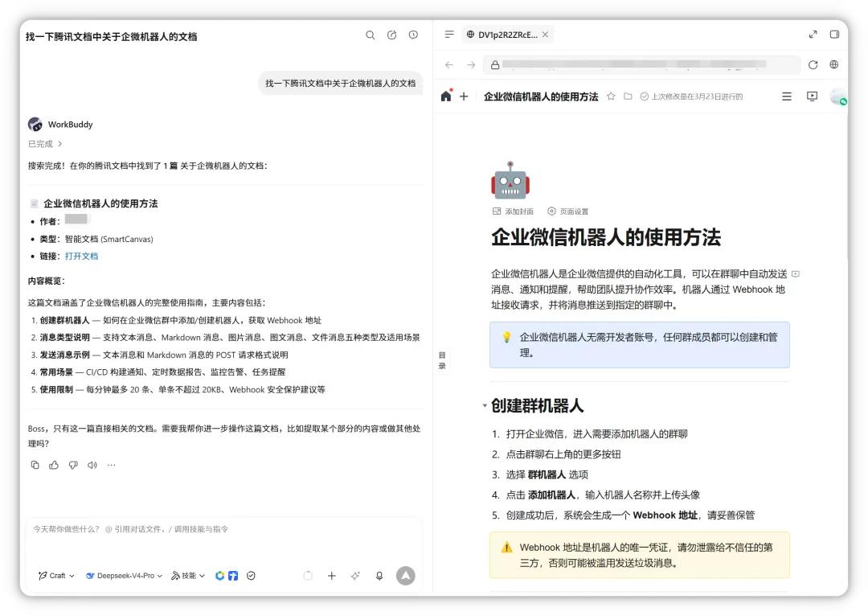Click the 使用限制 list item
This screenshot has height=616, width=868.
178,389
